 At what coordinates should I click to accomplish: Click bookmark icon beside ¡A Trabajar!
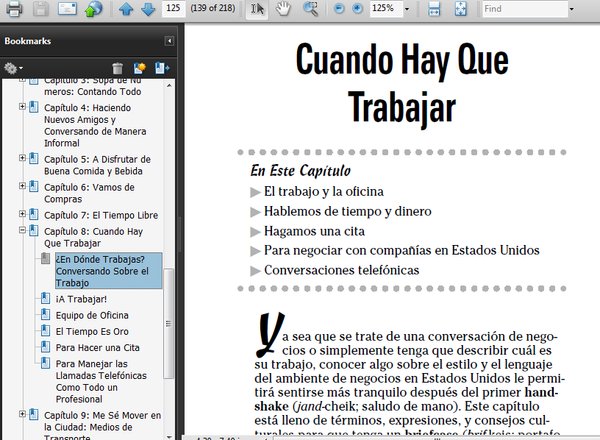(x=45, y=298)
